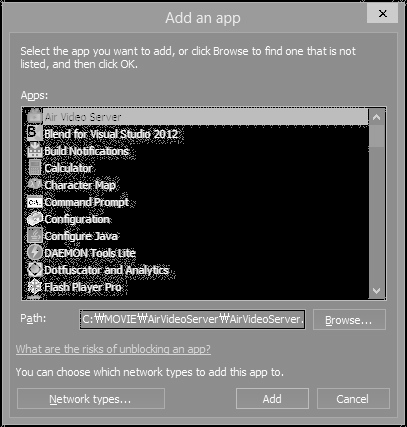Open the Network types... settings
Screen dimensions: 407x427
tap(91, 399)
